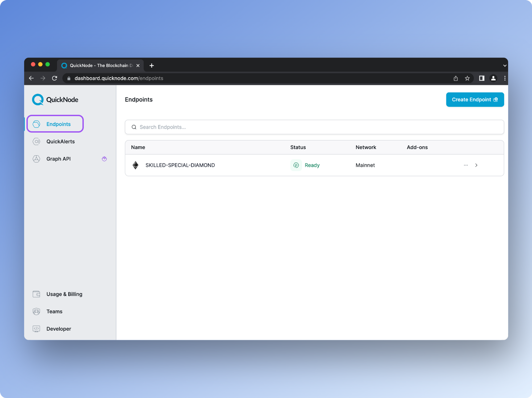The height and width of the screenshot is (398, 532).
Task: Click the Endpoints sidebar icon
Action: point(37,123)
